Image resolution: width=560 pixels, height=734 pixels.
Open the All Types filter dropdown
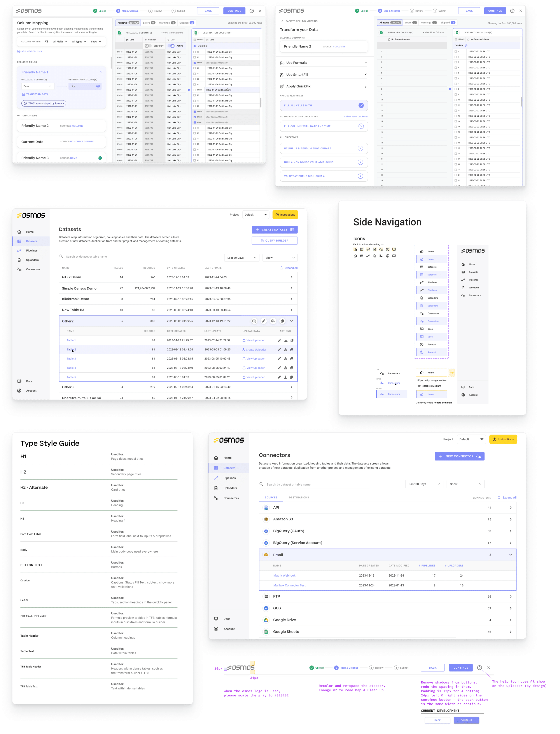click(x=79, y=42)
